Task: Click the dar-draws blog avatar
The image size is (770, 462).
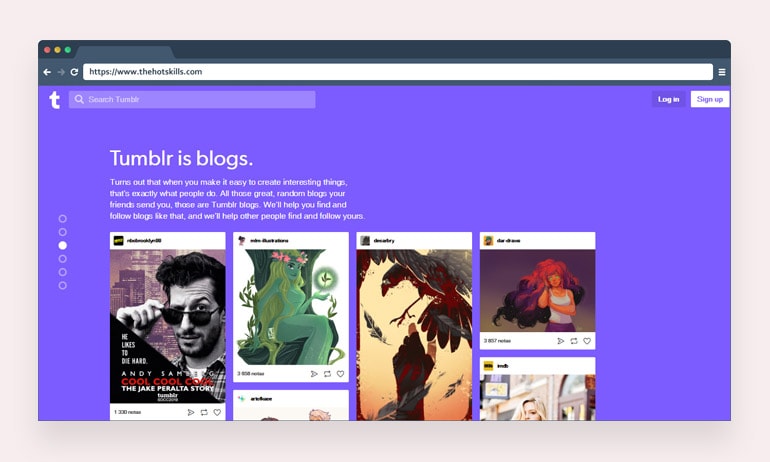Action: (x=488, y=241)
